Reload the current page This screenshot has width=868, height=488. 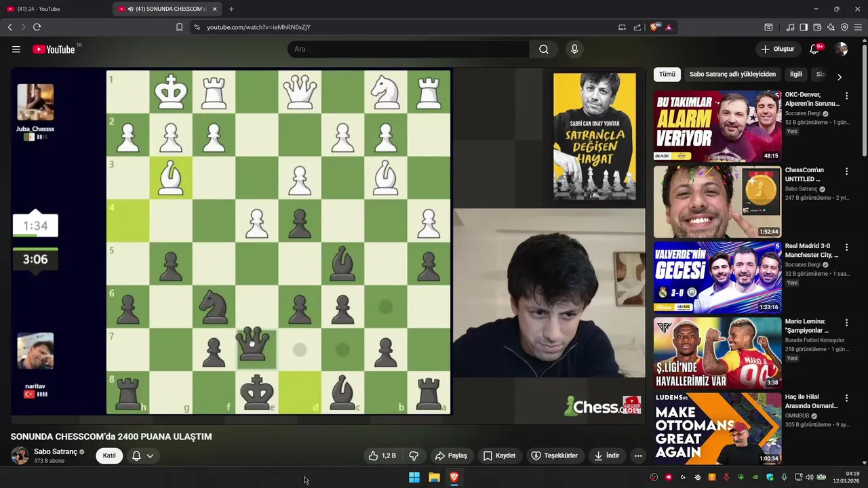[x=37, y=27]
